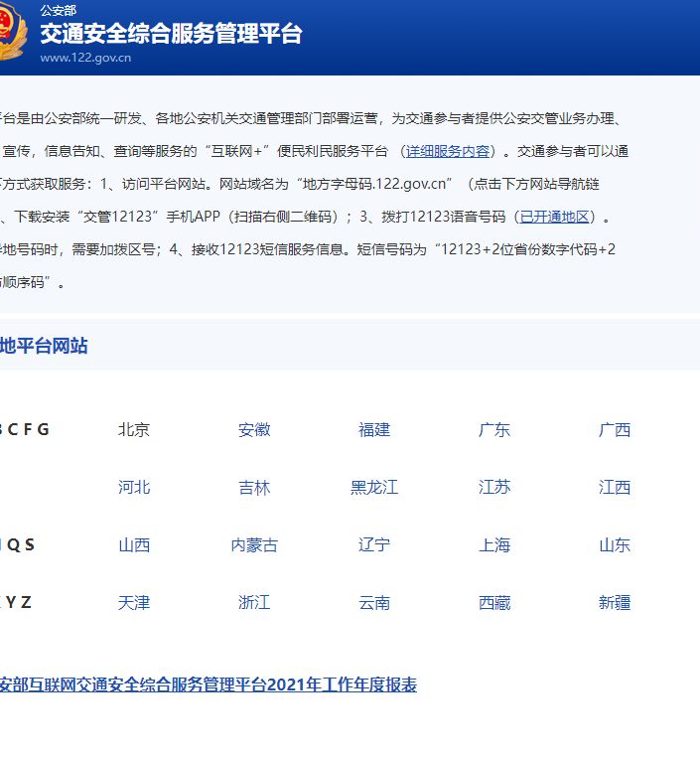700x758 pixels.
Task: Open the 2021年工作年度报表 report link
Action: pos(209,684)
